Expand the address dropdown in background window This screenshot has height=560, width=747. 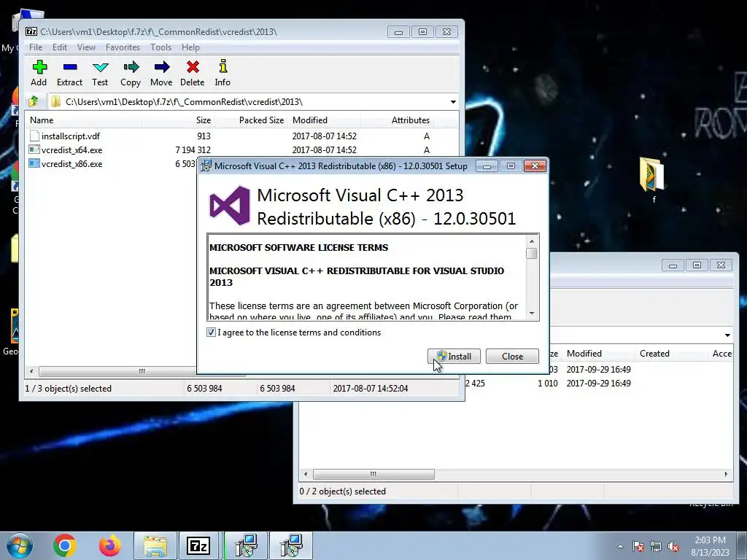(727, 335)
